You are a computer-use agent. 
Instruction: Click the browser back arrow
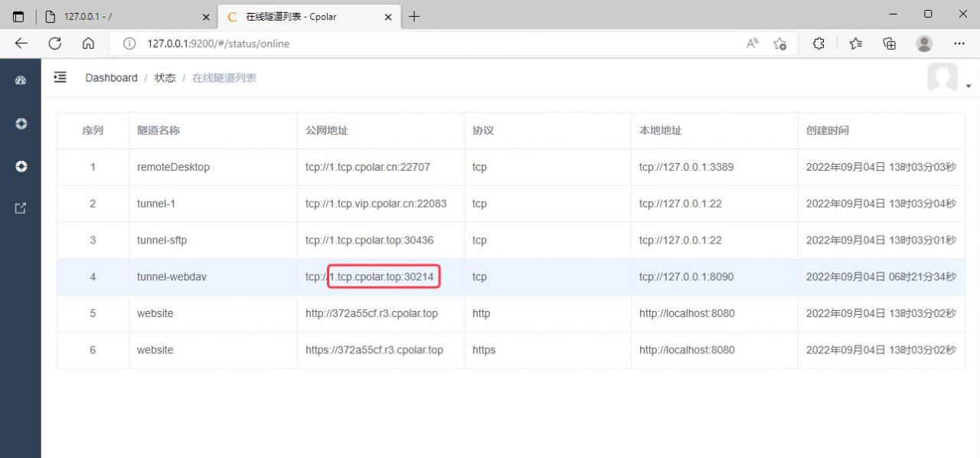pos(21,44)
